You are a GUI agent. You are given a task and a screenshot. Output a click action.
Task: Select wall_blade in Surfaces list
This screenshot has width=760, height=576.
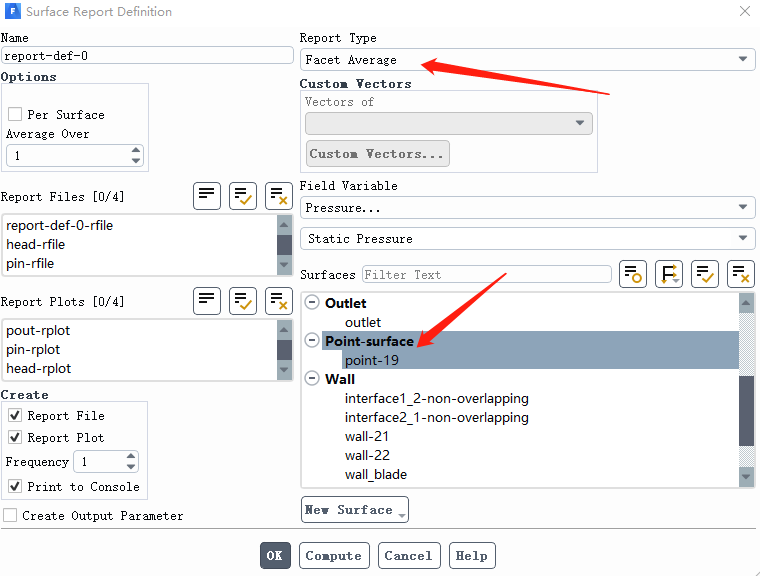(376, 474)
